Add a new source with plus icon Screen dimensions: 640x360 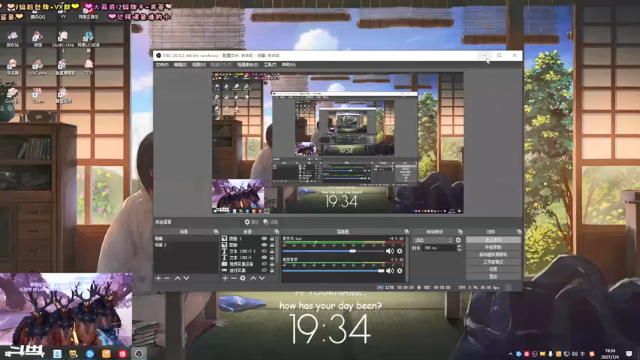pos(225,278)
